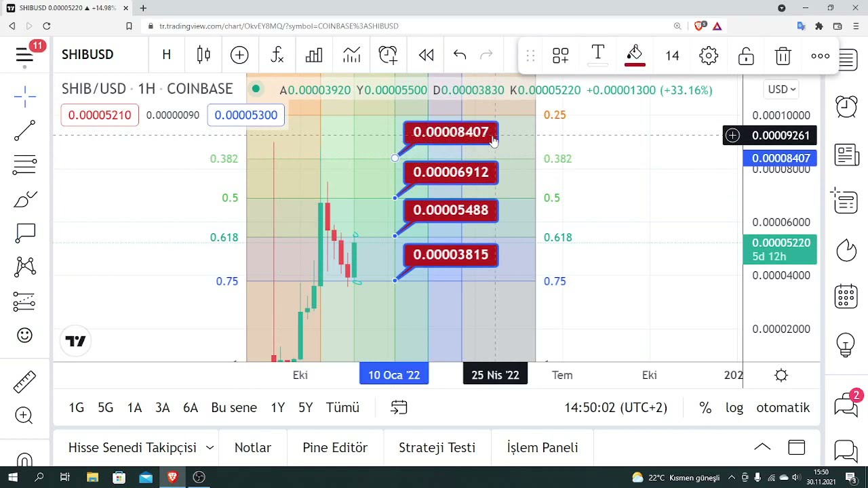This screenshot has height=488, width=868.
Task: Open the USD currency dropdown
Action: tap(782, 89)
